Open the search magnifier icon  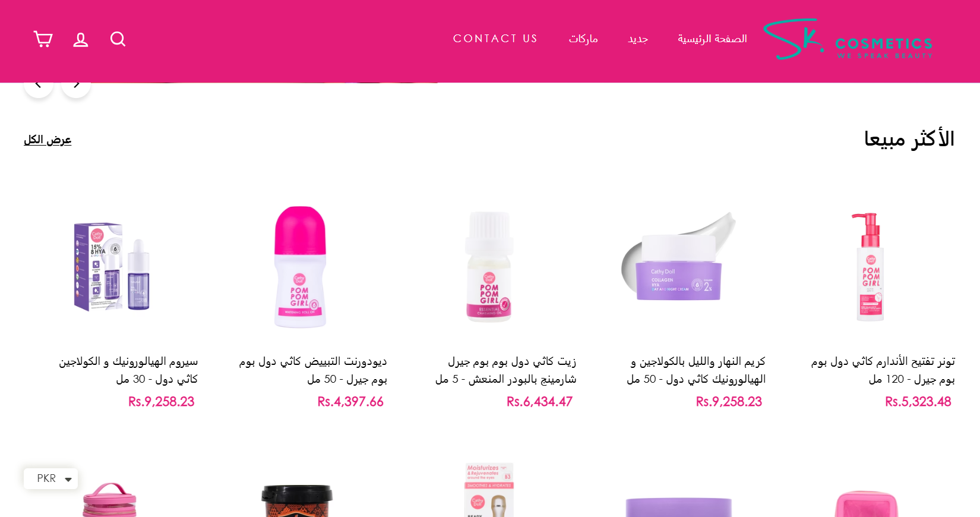[118, 39]
